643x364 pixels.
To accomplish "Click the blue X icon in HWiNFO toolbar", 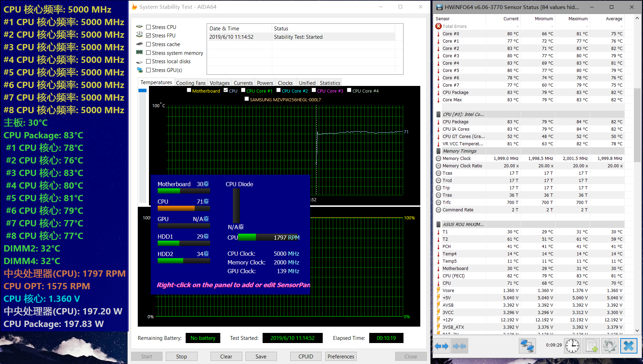I will coord(628,346).
